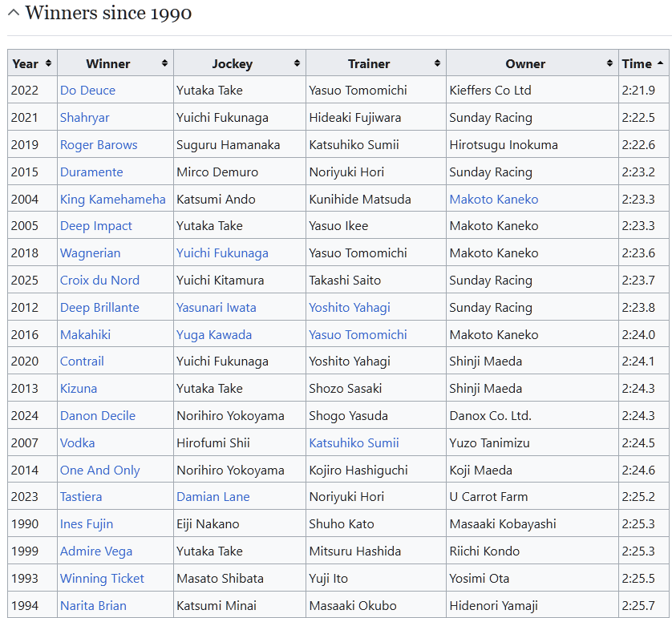
Task: Click Katsuhiko Sumii link in Vodka row
Action: [354, 443]
